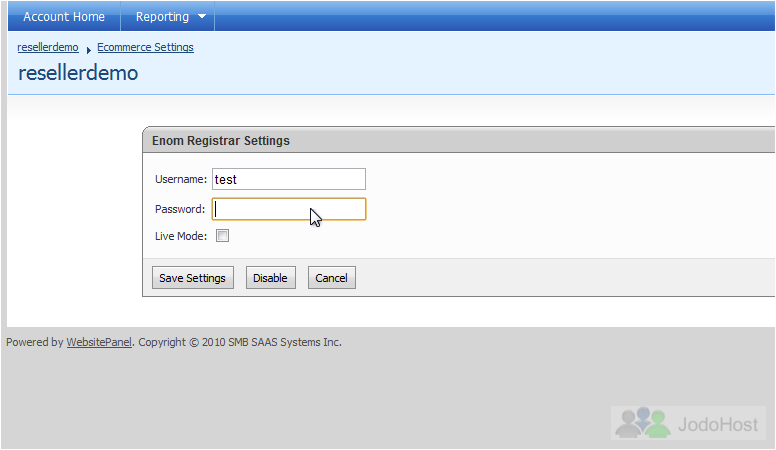Viewport: 776px width, 450px height.
Task: Focus the Password input field
Action: (289, 209)
